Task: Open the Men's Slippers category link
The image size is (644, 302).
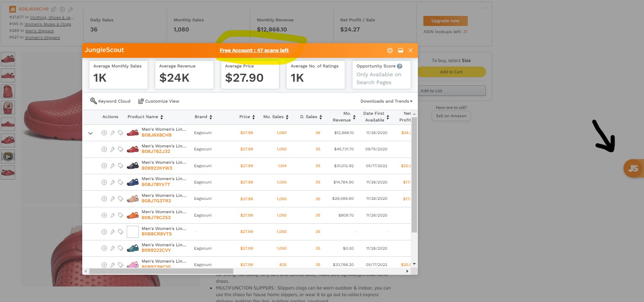Action: click(39, 31)
